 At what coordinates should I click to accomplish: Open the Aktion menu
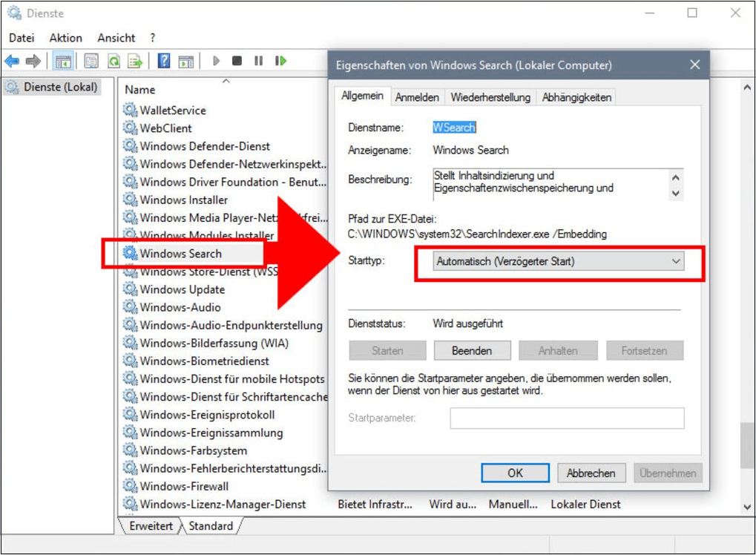click(x=65, y=38)
